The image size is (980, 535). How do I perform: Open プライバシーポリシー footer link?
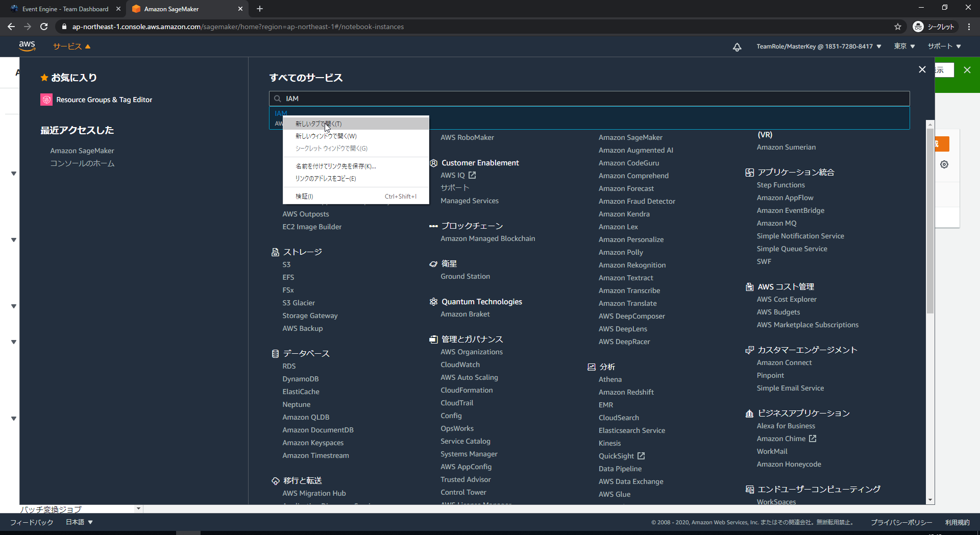(901, 522)
